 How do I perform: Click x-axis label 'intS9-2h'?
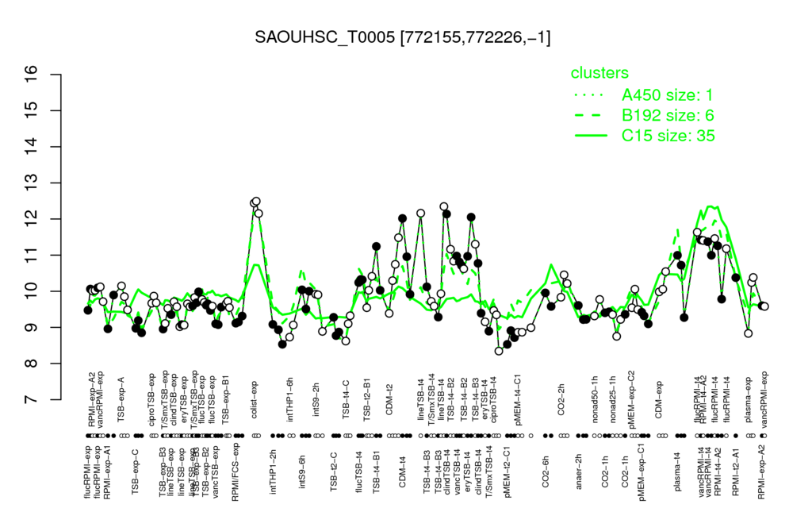tap(316, 401)
